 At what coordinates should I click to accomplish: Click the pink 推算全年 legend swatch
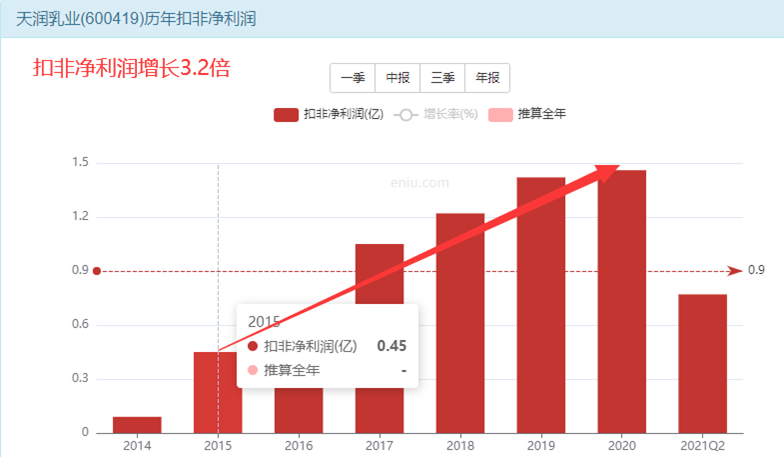click(x=500, y=115)
